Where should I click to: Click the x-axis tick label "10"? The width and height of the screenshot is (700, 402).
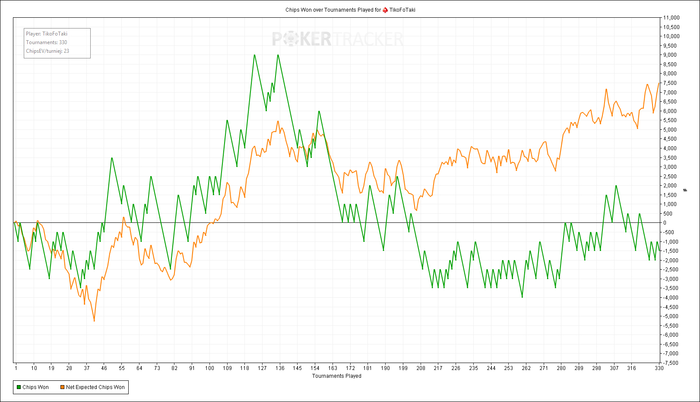(33, 368)
